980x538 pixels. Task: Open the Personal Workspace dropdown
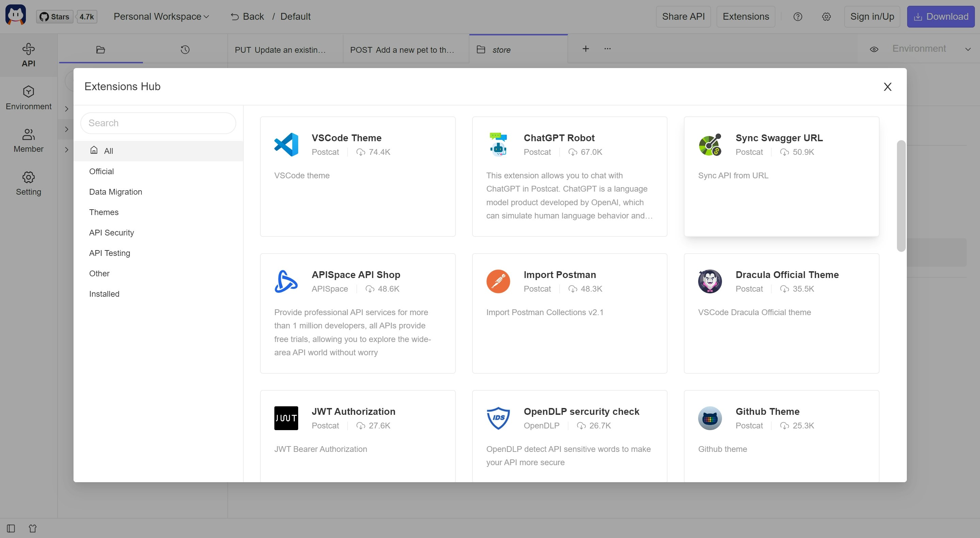[x=161, y=17]
